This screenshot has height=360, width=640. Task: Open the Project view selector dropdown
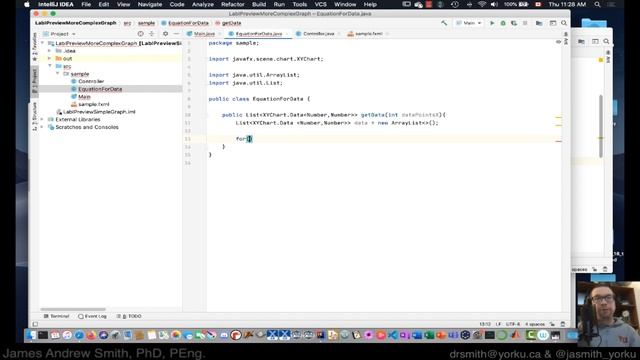point(60,34)
